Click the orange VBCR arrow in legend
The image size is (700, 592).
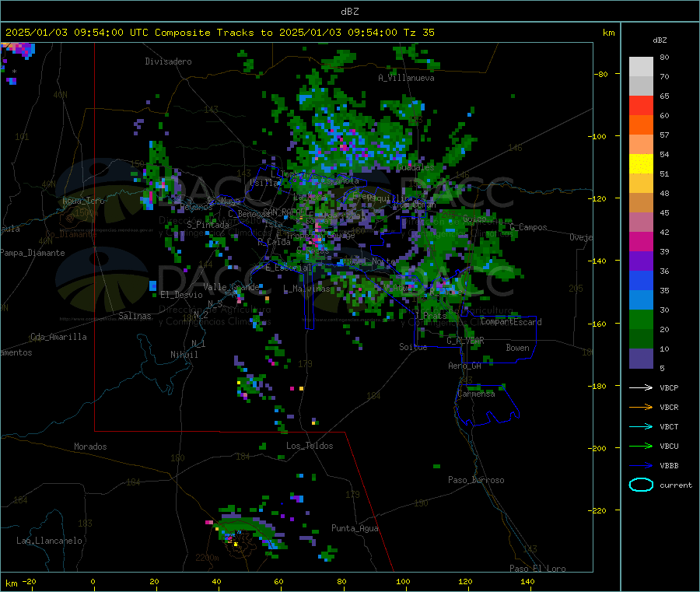pyautogui.click(x=641, y=407)
